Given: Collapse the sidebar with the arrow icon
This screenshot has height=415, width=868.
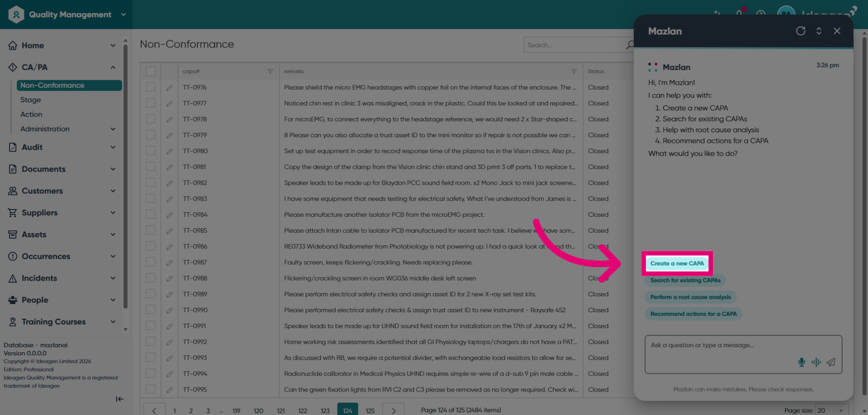Looking at the screenshot, I should [x=119, y=399].
